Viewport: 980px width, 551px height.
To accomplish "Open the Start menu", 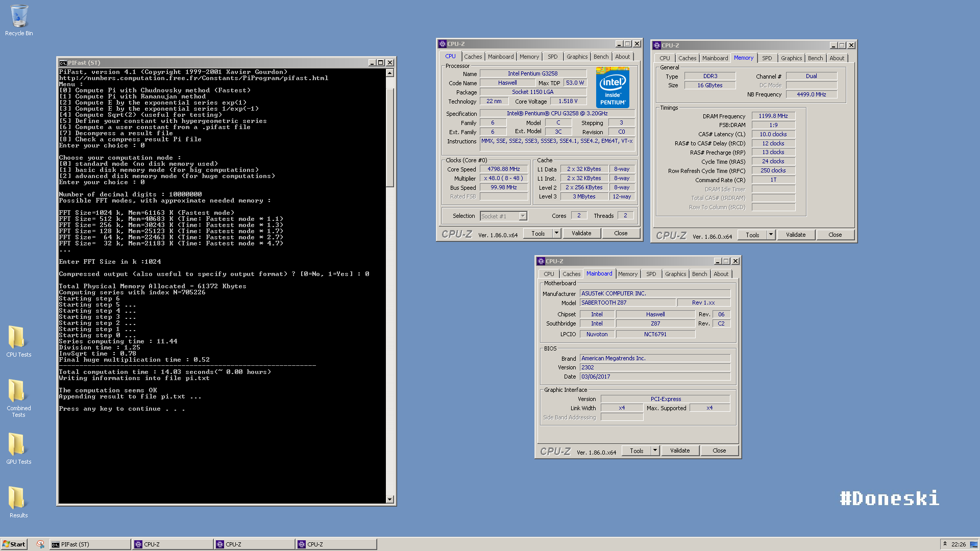I will tap(14, 544).
